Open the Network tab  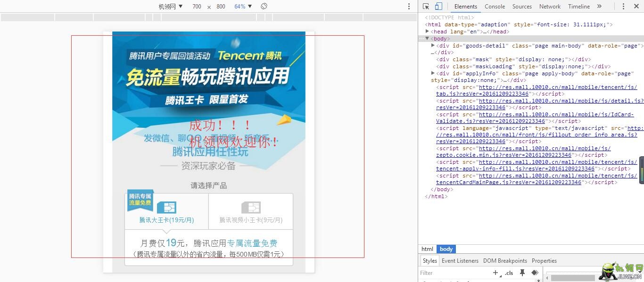click(x=550, y=7)
